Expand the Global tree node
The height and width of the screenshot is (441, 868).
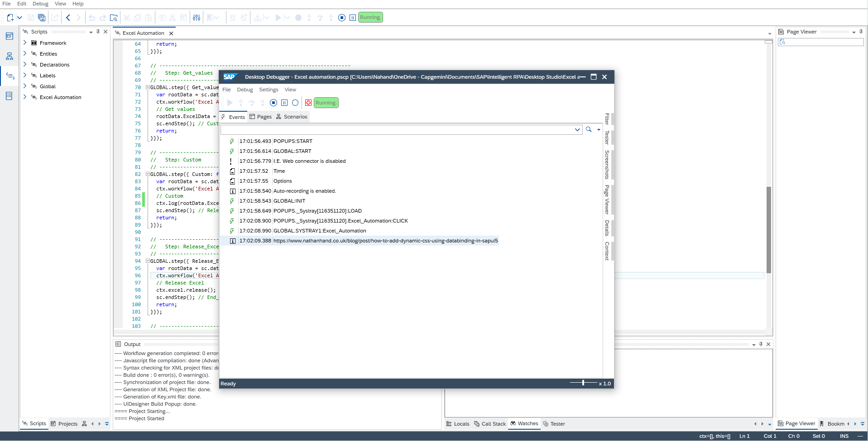pyautogui.click(x=25, y=86)
